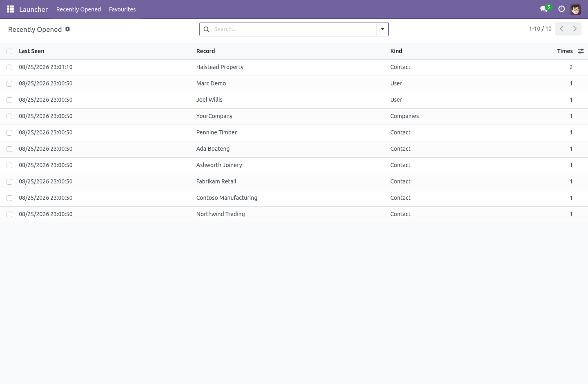Open the activities clock icon

pos(561,9)
